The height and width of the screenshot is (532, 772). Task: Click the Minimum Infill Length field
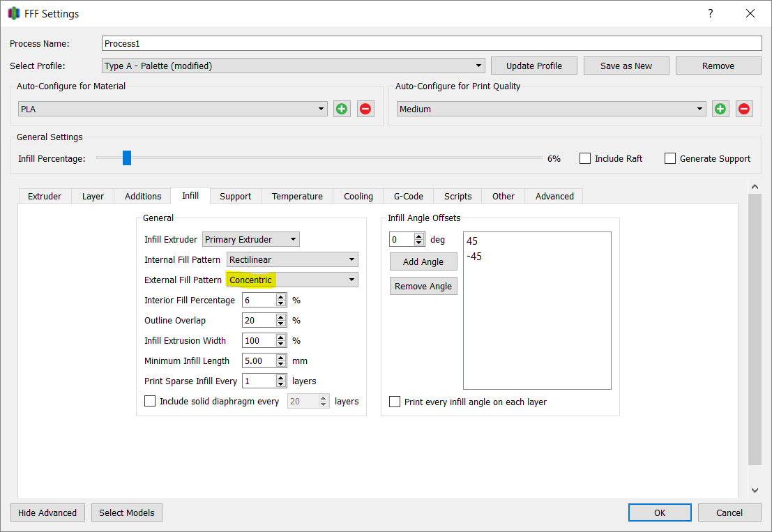click(x=259, y=360)
